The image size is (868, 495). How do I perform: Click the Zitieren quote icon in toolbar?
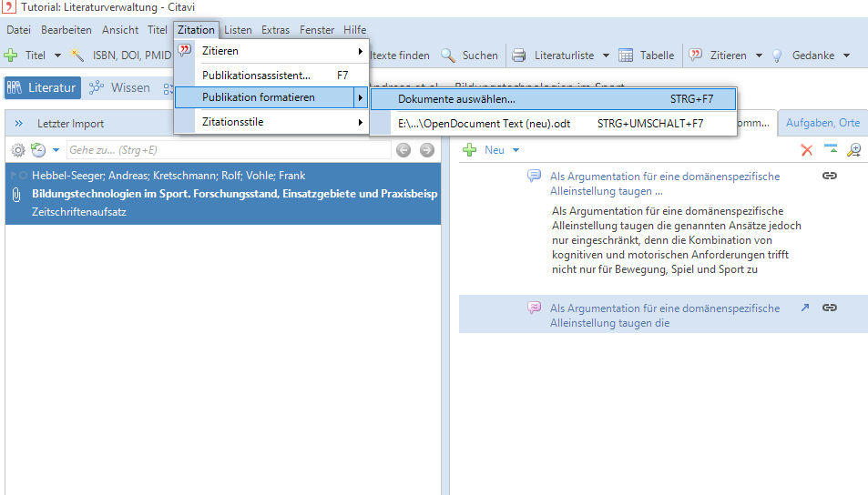coord(695,55)
